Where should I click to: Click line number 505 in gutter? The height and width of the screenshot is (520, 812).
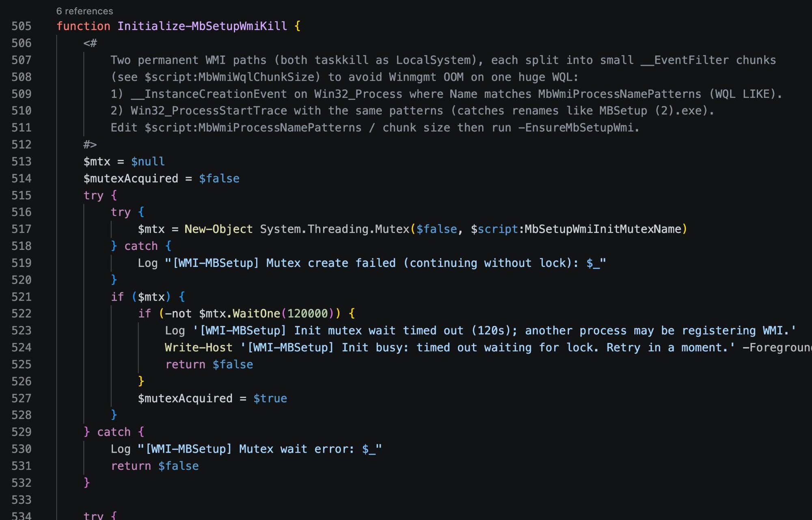(x=21, y=26)
